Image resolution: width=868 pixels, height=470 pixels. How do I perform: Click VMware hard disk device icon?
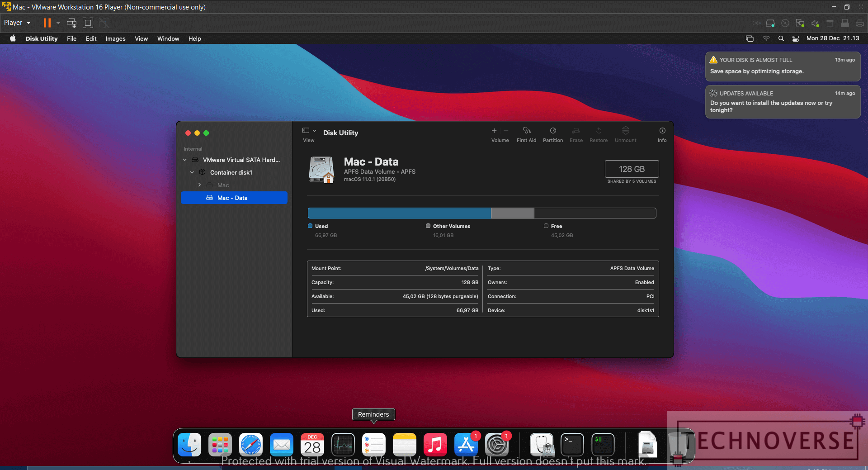770,23
